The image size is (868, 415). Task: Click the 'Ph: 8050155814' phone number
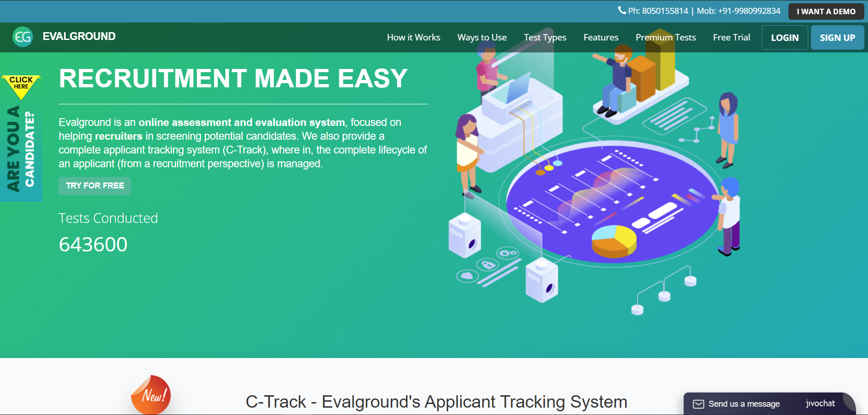click(658, 11)
